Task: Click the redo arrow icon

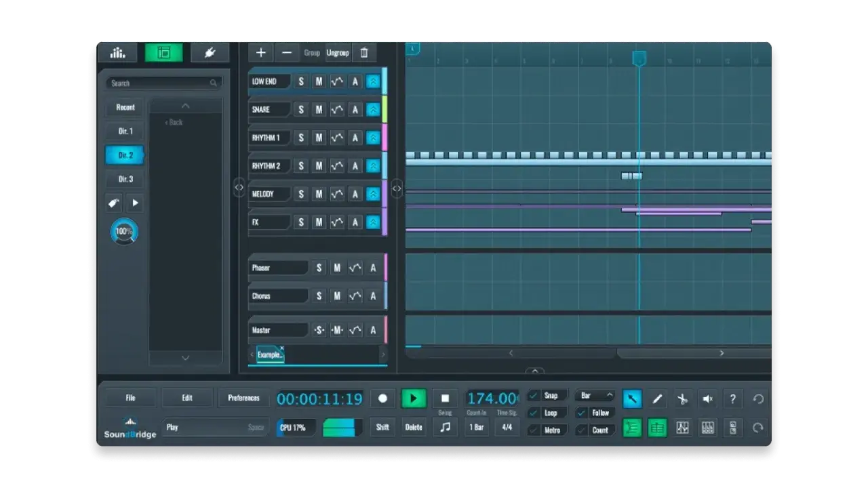Action: click(758, 428)
